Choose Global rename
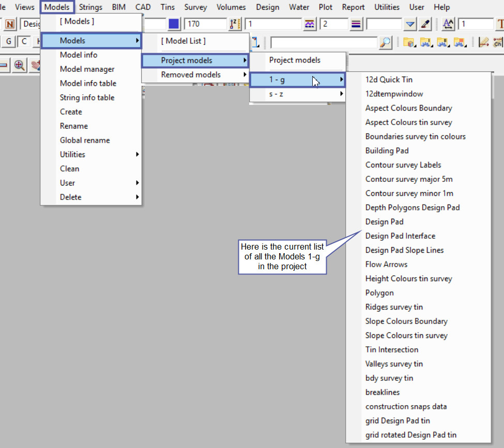Viewport: 504px width, 448px height. point(85,141)
